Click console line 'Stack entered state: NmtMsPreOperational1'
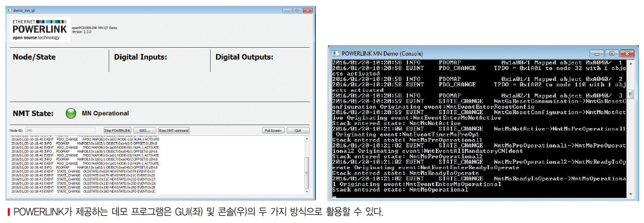This screenshot has width=644, height=223. click(x=407, y=140)
